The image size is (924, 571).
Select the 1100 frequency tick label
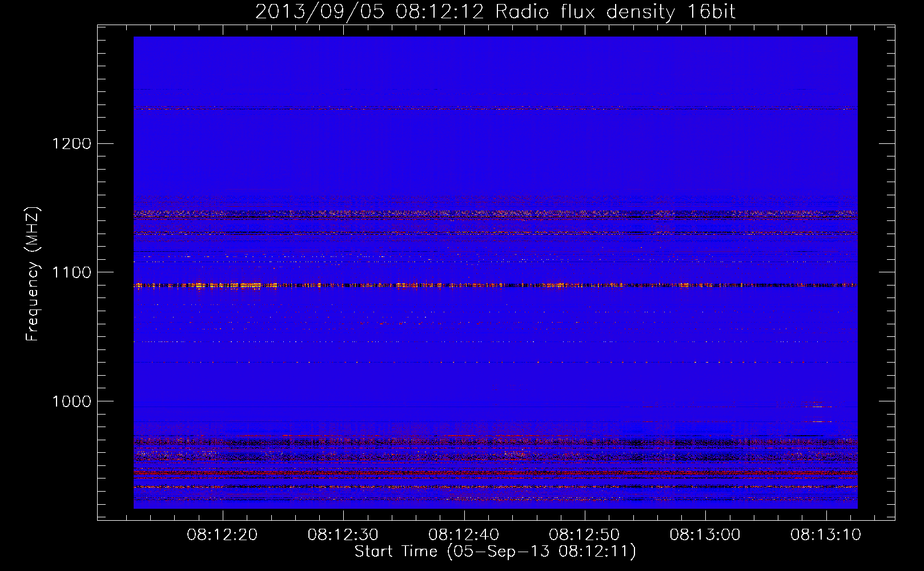pyautogui.click(x=71, y=272)
